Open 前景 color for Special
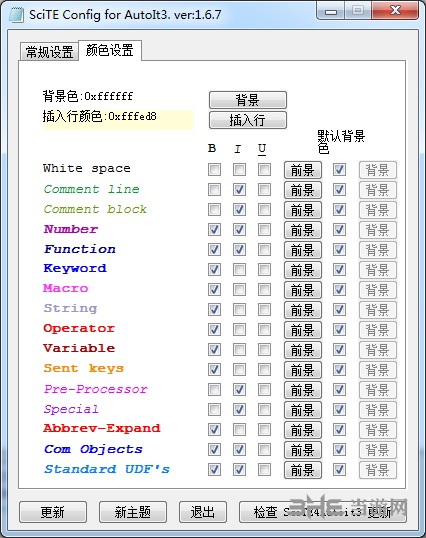 pyautogui.click(x=303, y=410)
